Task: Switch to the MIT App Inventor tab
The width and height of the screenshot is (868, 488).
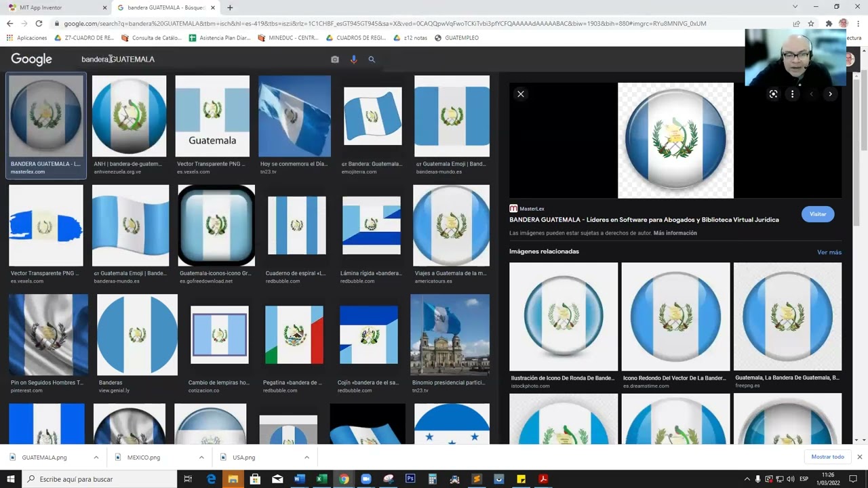Action: (56, 7)
